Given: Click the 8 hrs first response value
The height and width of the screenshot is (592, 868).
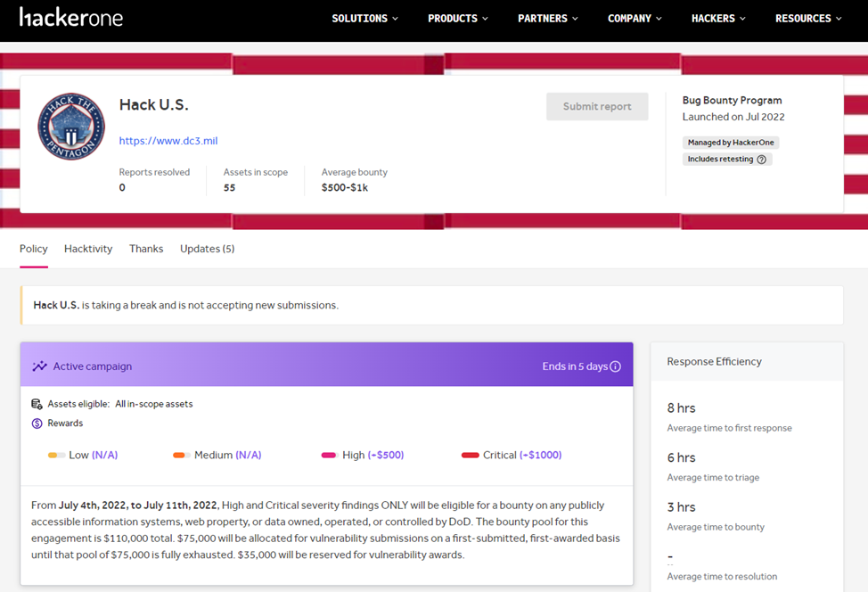Looking at the screenshot, I should coord(681,408).
